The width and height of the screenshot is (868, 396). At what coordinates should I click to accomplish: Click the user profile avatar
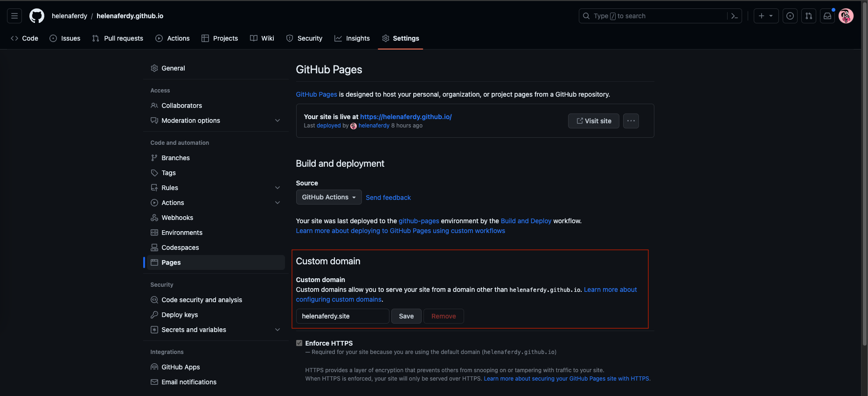pos(846,16)
